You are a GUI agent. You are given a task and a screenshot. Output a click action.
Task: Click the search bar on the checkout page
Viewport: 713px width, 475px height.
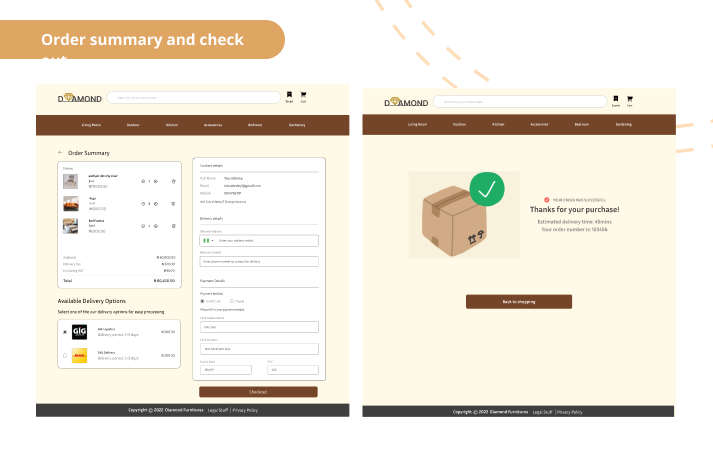click(193, 97)
